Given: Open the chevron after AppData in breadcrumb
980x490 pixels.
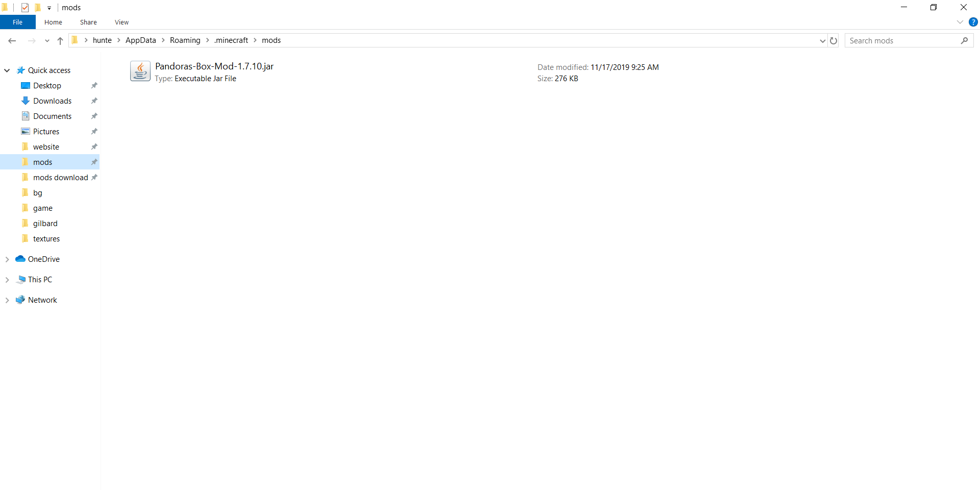Looking at the screenshot, I should [x=163, y=40].
